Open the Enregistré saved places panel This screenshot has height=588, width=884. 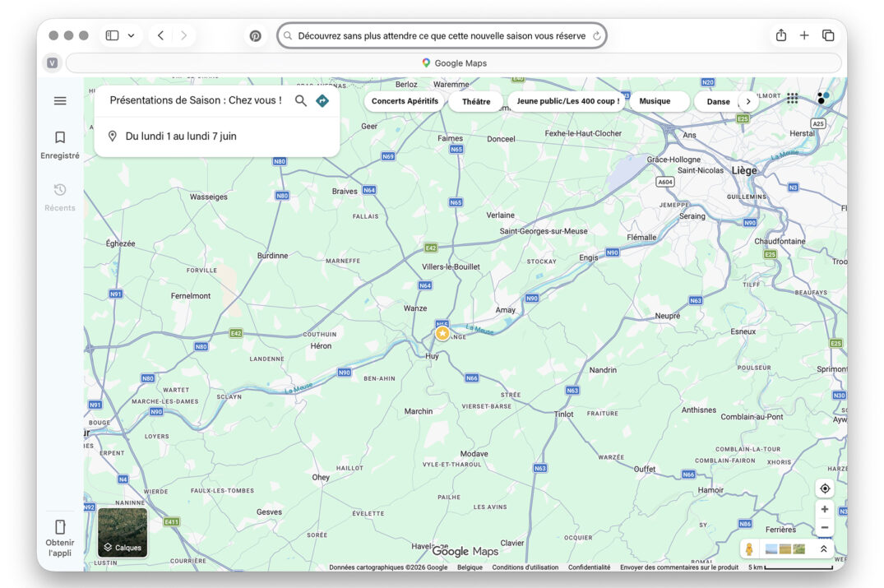pyautogui.click(x=60, y=138)
